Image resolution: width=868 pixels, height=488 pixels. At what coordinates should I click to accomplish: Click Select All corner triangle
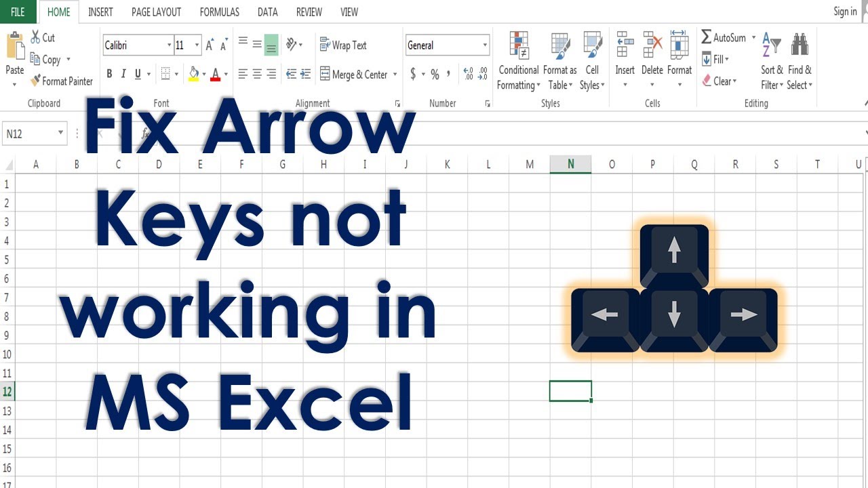[8, 165]
